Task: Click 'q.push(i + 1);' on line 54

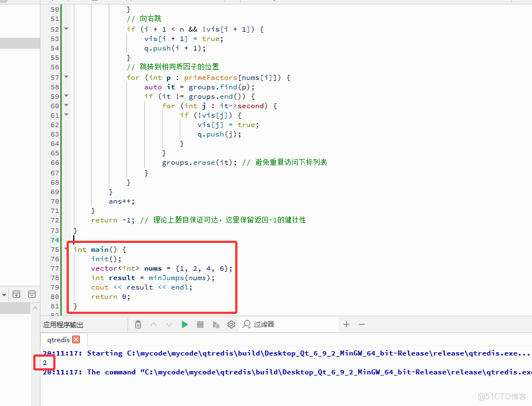Action: 175,48
